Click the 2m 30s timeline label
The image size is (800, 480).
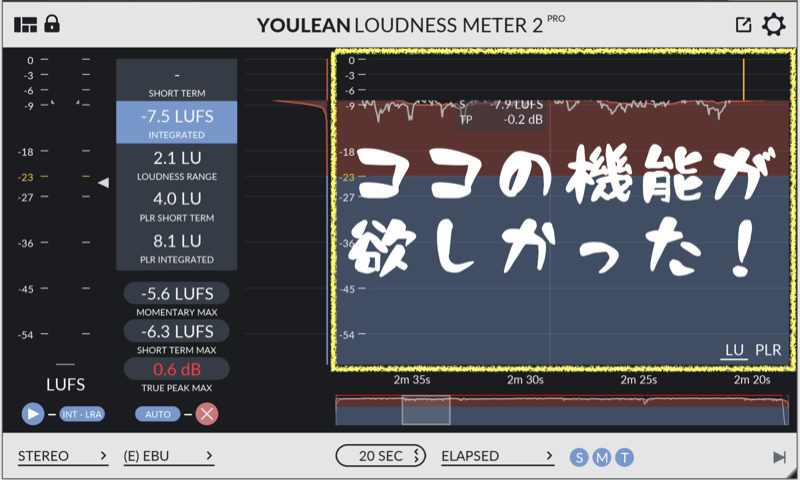(x=525, y=380)
